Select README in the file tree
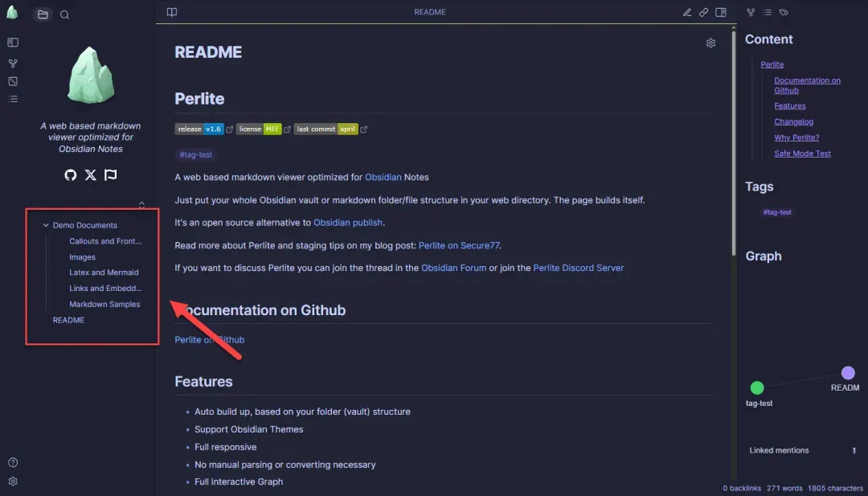 click(68, 320)
